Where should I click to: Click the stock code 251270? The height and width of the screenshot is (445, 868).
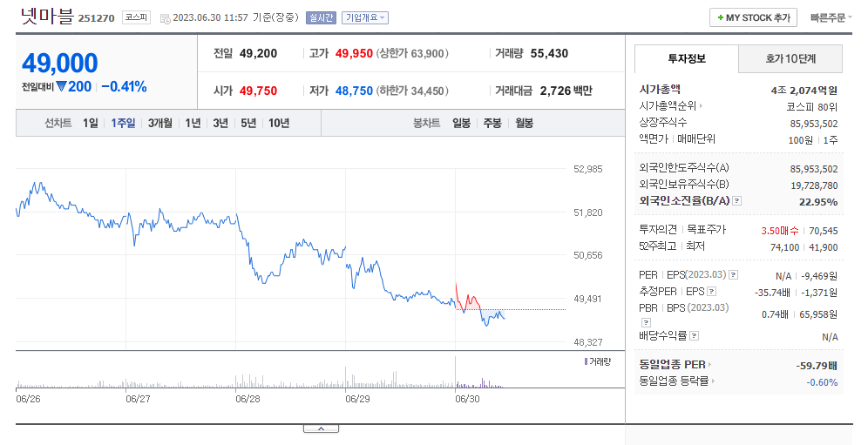tap(97, 18)
